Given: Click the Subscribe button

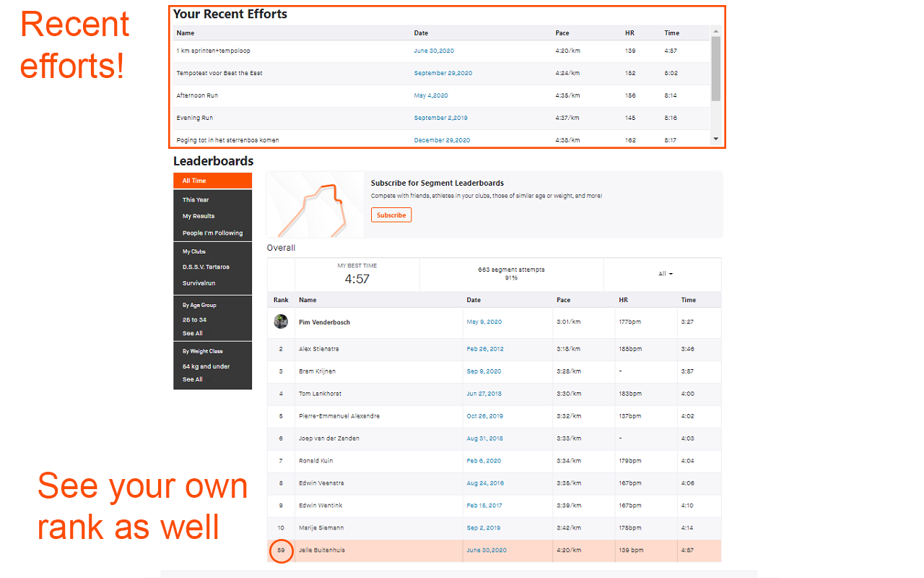Looking at the screenshot, I should point(391,215).
